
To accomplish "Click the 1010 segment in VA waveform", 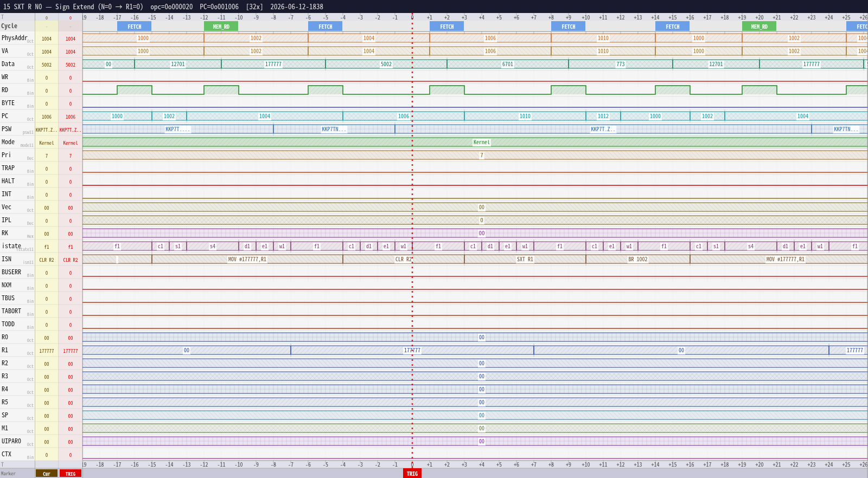I will pos(603,51).
